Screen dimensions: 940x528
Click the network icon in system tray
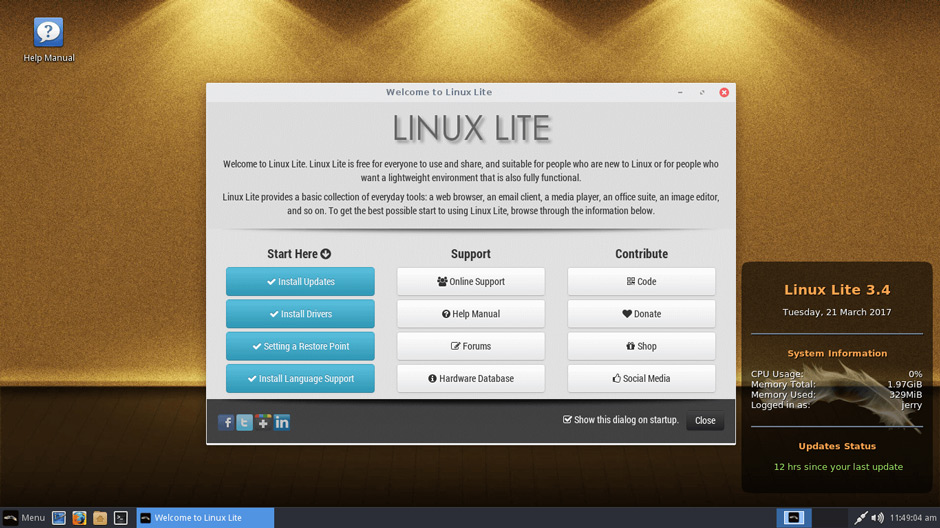pos(861,518)
